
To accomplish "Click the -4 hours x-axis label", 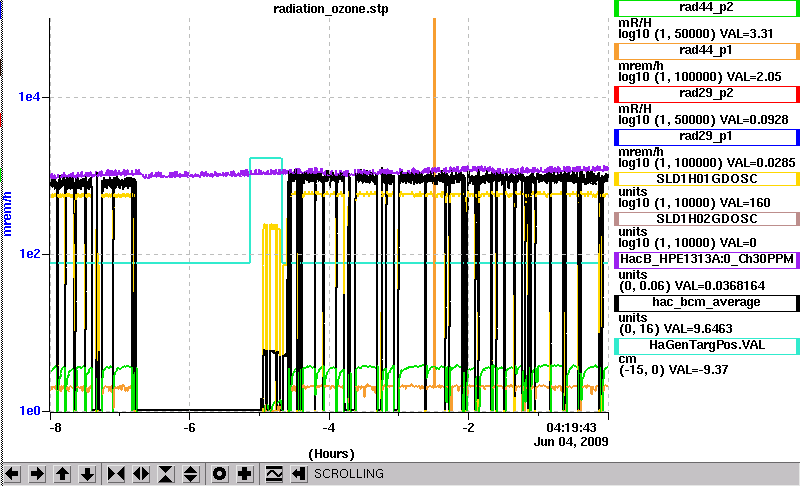I will 329,427.
